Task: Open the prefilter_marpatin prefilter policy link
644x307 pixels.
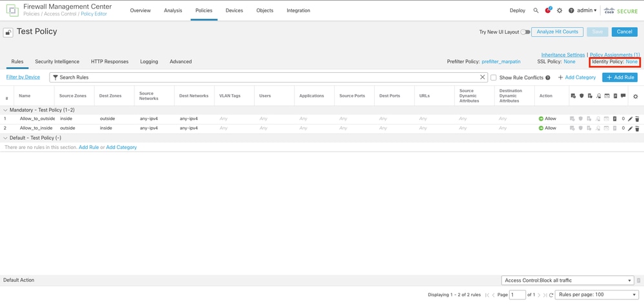Action: click(501, 61)
